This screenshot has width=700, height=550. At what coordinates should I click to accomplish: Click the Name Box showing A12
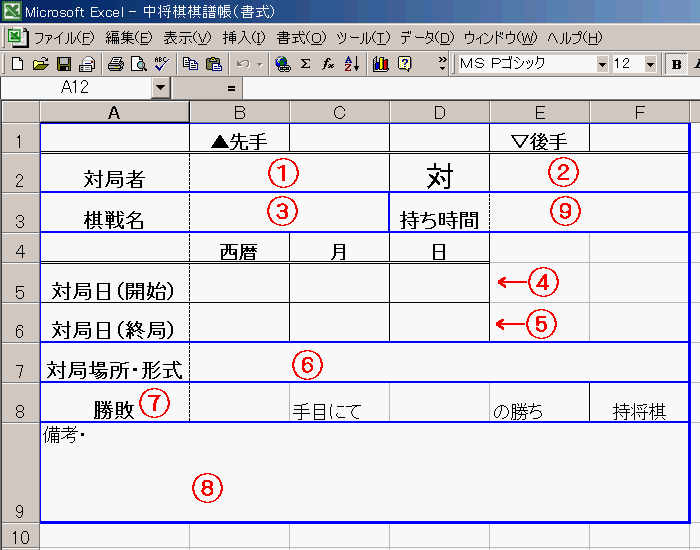pyautogui.click(x=76, y=88)
